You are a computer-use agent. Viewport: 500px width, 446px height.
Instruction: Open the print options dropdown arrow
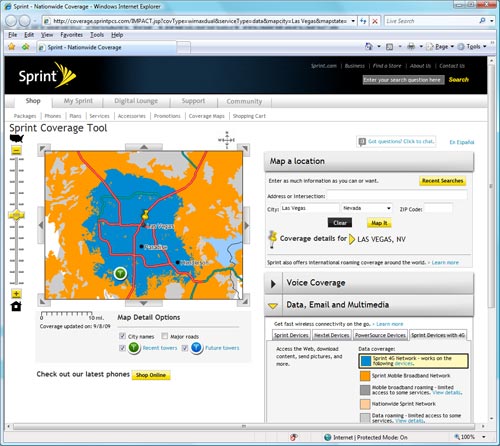point(421,47)
